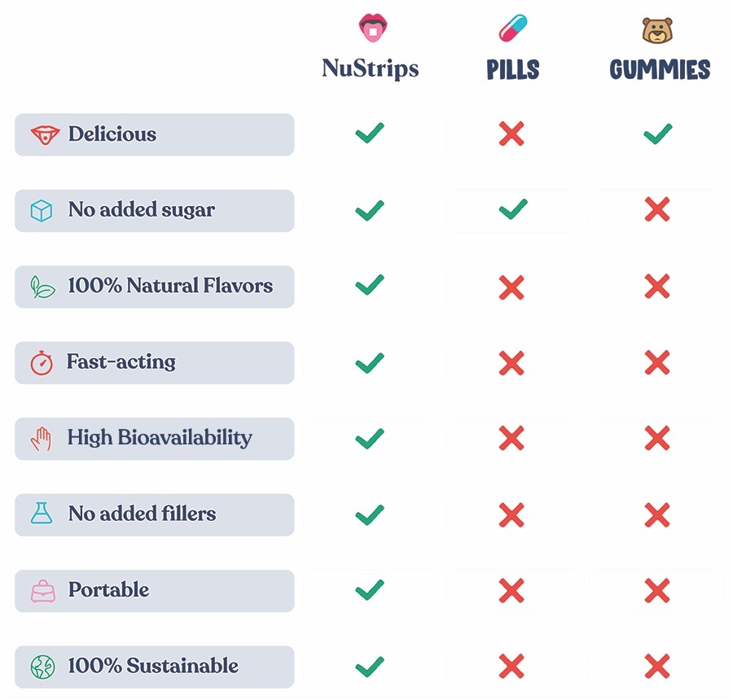Viewport: 733px width, 700px height.
Task: Click the High Bioavailability row label
Action: [x=160, y=439]
